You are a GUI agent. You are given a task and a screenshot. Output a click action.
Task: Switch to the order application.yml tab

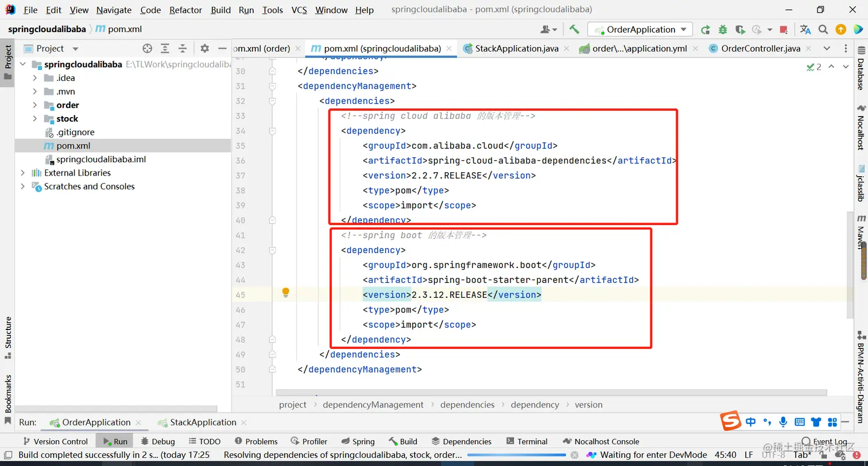(640, 49)
